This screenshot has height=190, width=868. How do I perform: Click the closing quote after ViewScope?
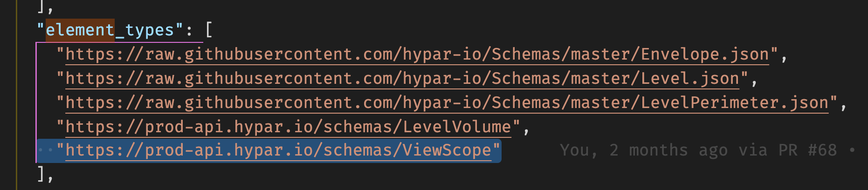click(x=496, y=149)
